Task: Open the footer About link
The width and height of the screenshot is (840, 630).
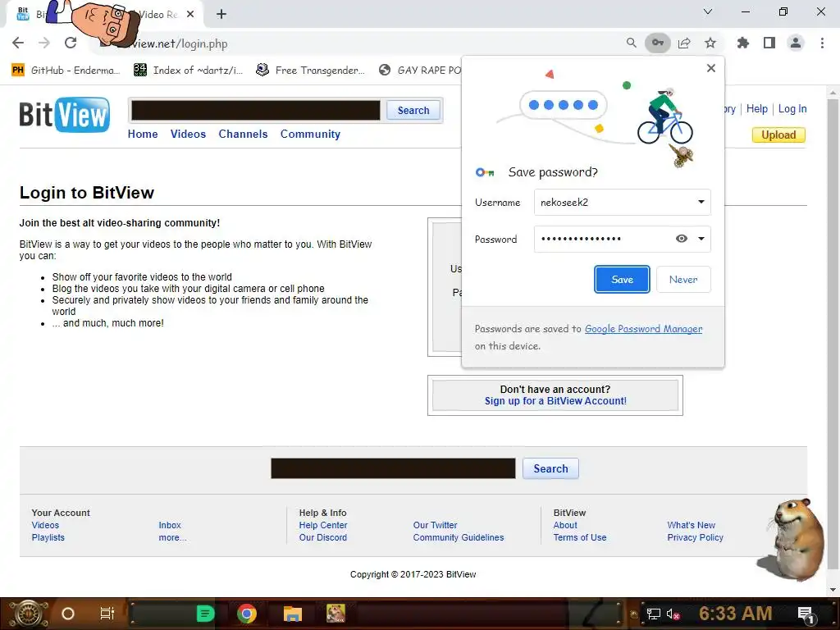Action: [x=564, y=525]
